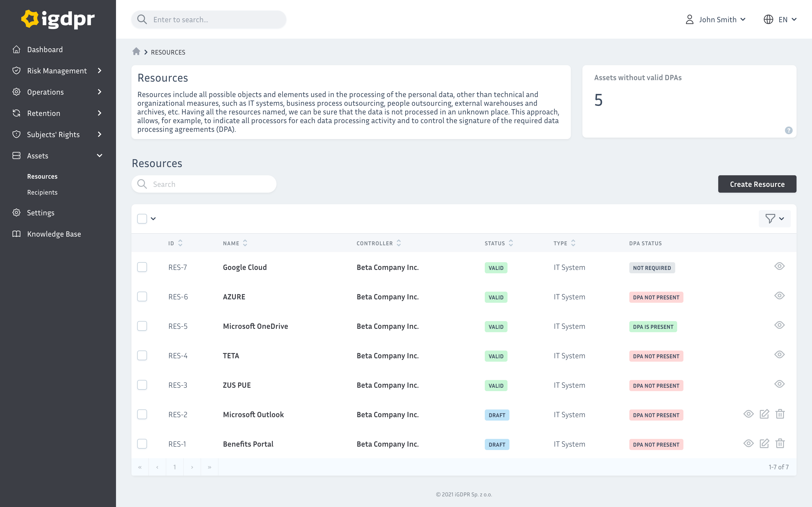Check the checkbox for RES-5 Microsoft OneDrive
This screenshot has width=812, height=507.
(x=142, y=326)
